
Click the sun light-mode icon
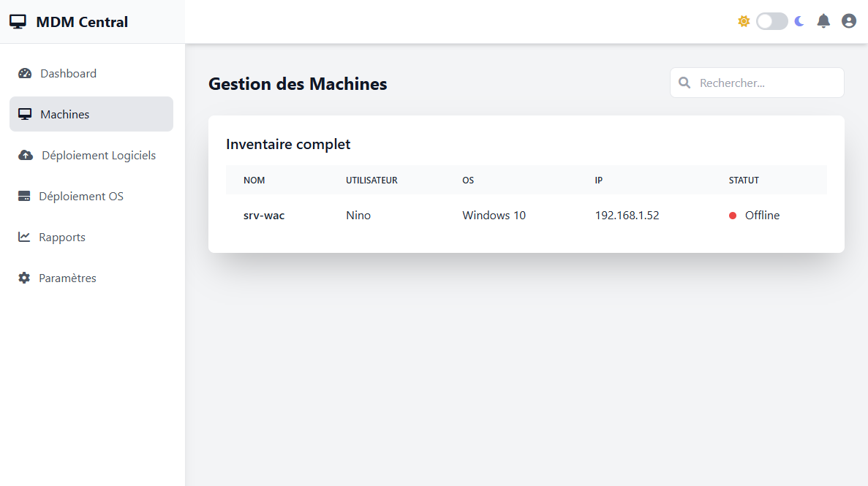tap(744, 21)
